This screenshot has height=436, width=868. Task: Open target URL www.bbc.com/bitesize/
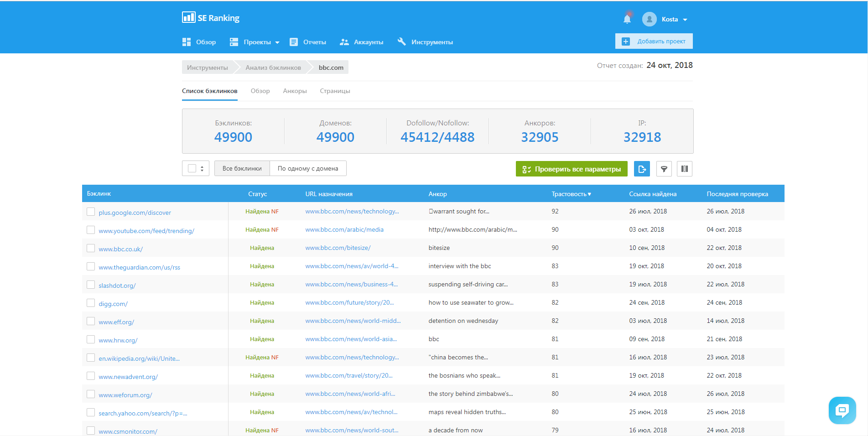pos(338,248)
